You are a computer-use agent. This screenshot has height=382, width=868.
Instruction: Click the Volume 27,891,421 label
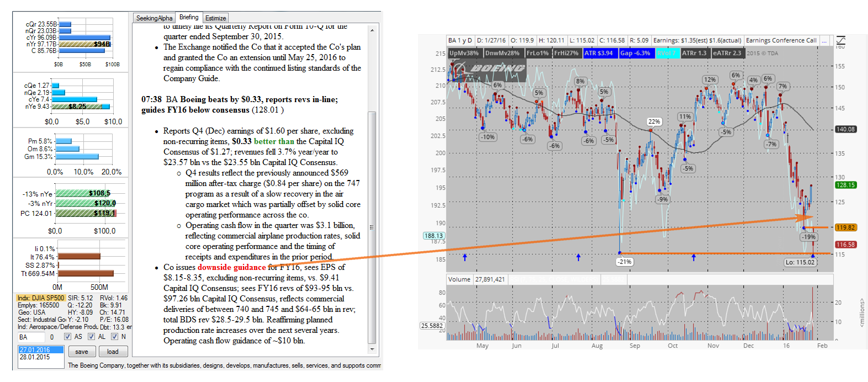(477, 279)
